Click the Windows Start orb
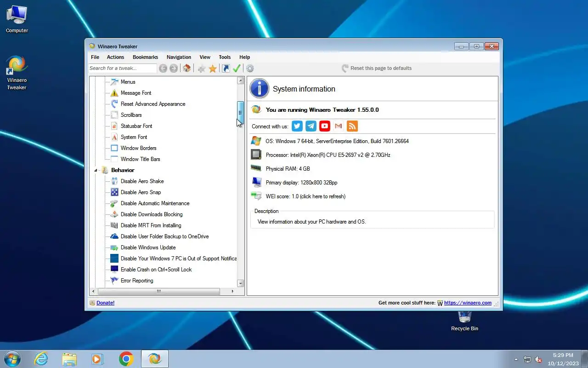This screenshot has height=368, width=588. pyautogui.click(x=11, y=359)
